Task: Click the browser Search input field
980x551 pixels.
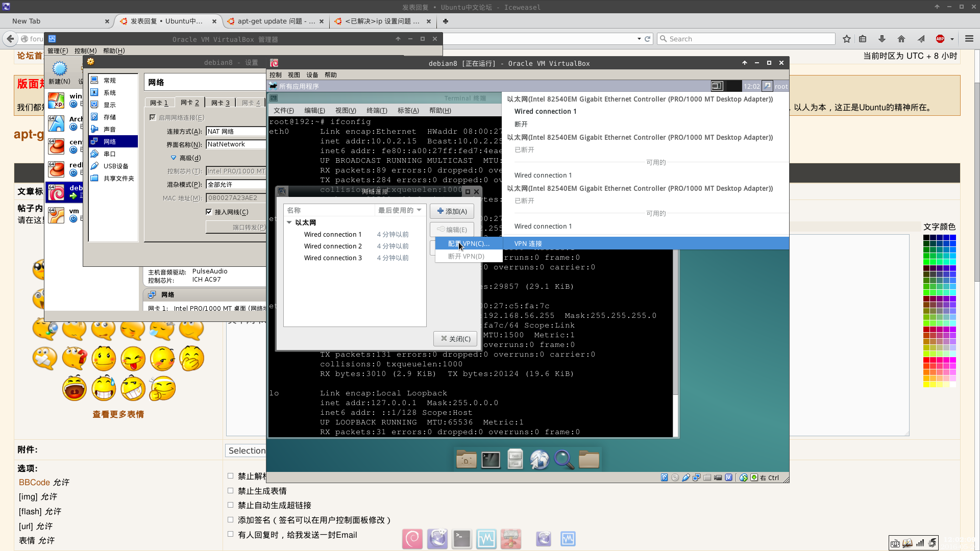Action: (x=746, y=39)
